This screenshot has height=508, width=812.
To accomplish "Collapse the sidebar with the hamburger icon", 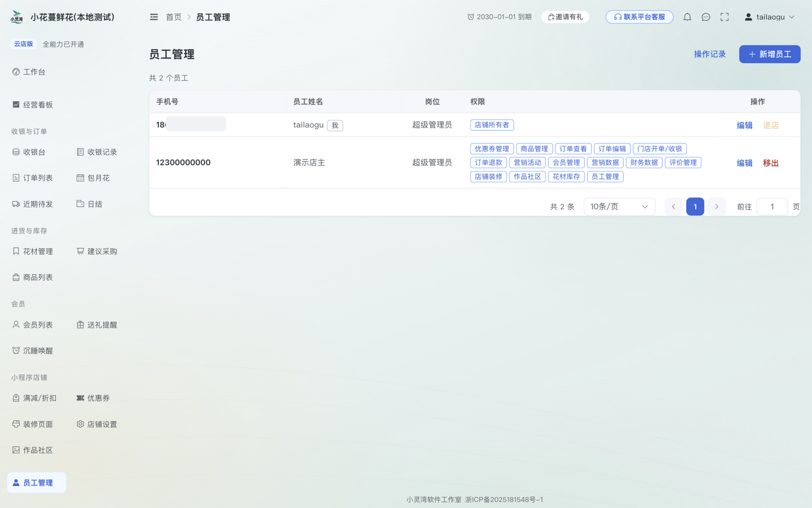I will (x=154, y=17).
